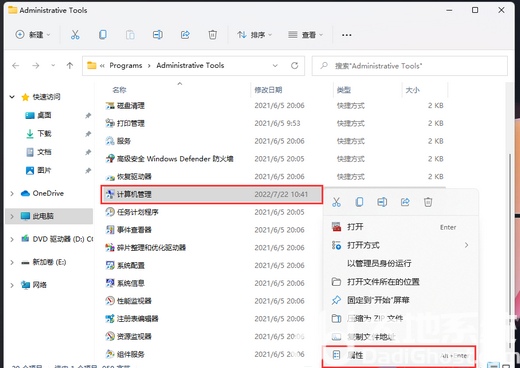Open the 新建 (New) dropdown button
The width and height of the screenshot is (520, 368).
coord(33,35)
